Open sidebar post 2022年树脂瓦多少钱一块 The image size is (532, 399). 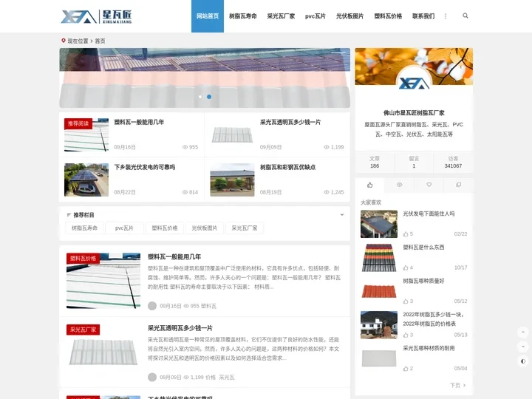433,319
